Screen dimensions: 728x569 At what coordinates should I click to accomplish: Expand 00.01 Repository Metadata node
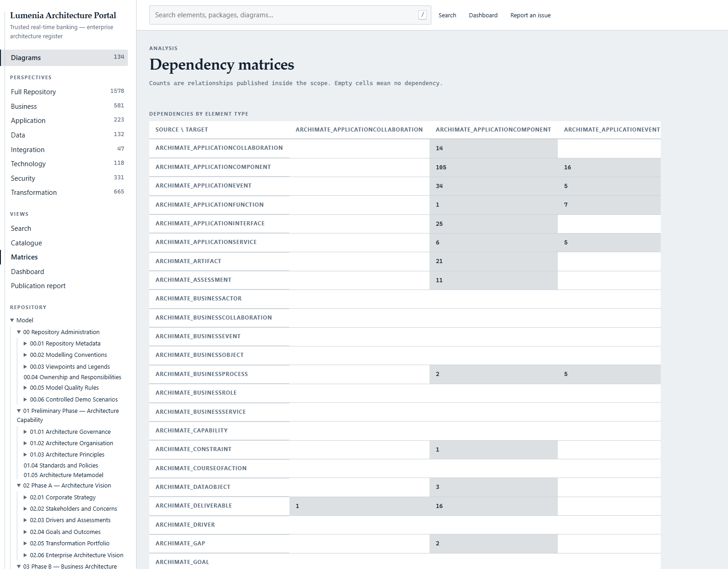click(25, 344)
